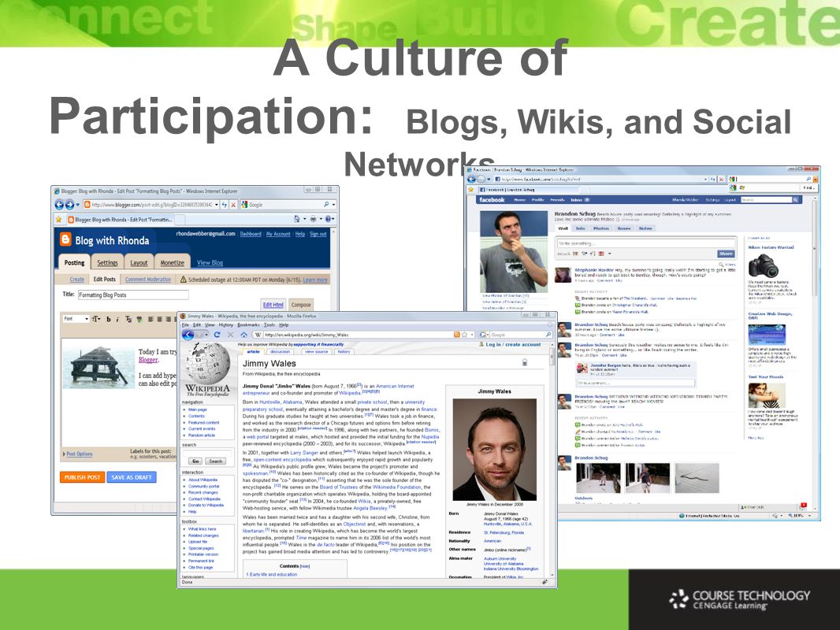Image resolution: width=840 pixels, height=630 pixels.
Task: Click Blogger Title input field
Action: point(133,295)
